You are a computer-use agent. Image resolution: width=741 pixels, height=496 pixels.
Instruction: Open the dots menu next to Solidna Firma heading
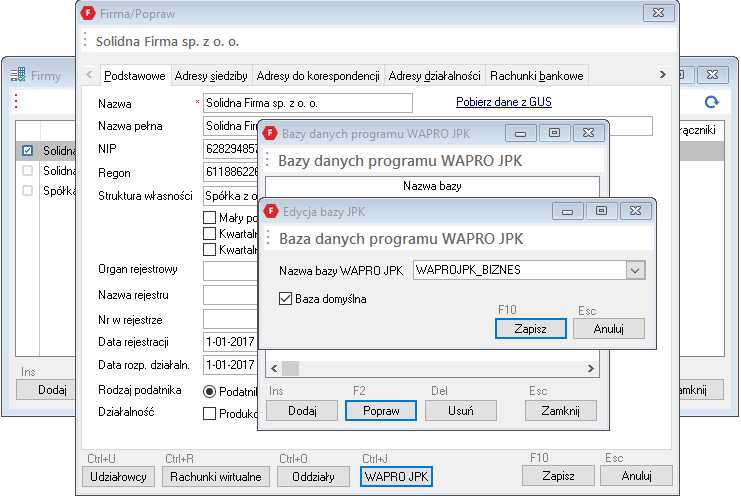click(85, 41)
